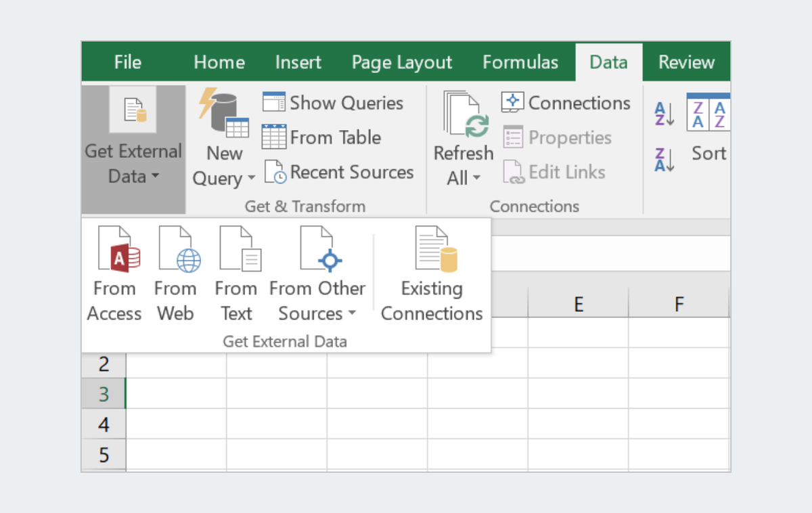
Task: Sort ascending A to Z
Action: click(x=665, y=114)
